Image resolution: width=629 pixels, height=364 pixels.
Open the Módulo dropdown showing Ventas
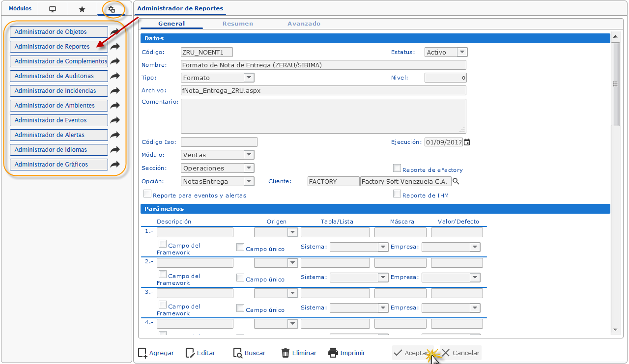tap(249, 155)
